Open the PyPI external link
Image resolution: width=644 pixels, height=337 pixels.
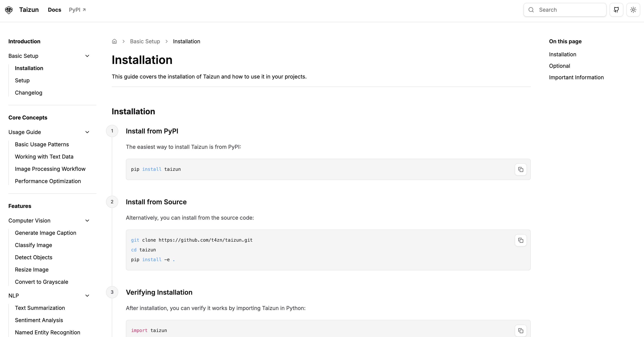point(77,10)
